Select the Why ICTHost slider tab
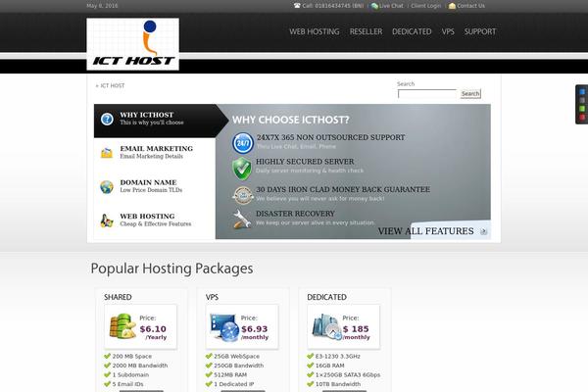This screenshot has width=588, height=392. coord(162,121)
